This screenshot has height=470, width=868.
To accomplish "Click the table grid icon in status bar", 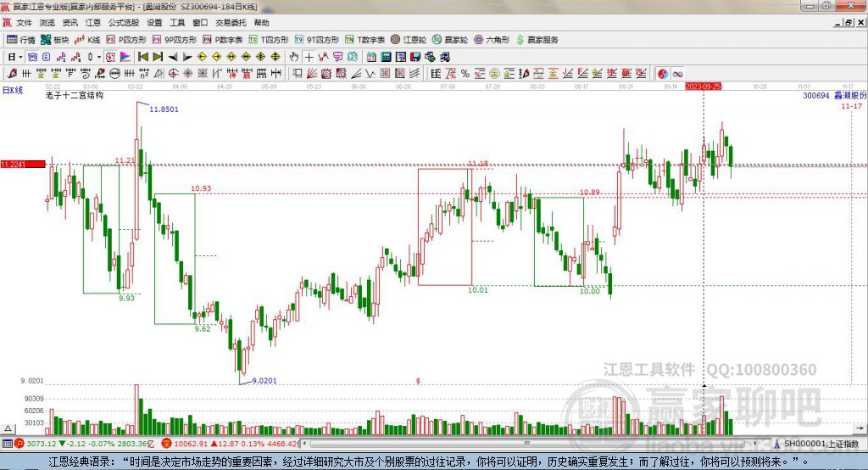I will [7, 444].
